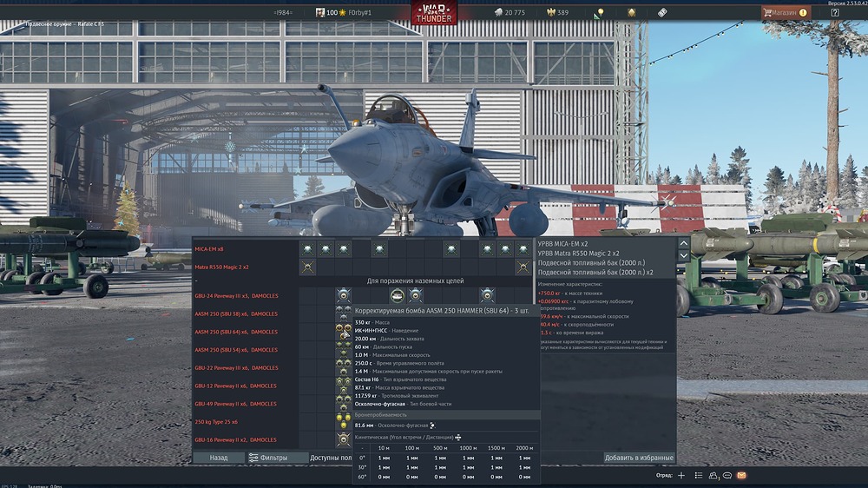The width and height of the screenshot is (868, 488).
Task: Open the help question mark icon
Action: [x=835, y=13]
